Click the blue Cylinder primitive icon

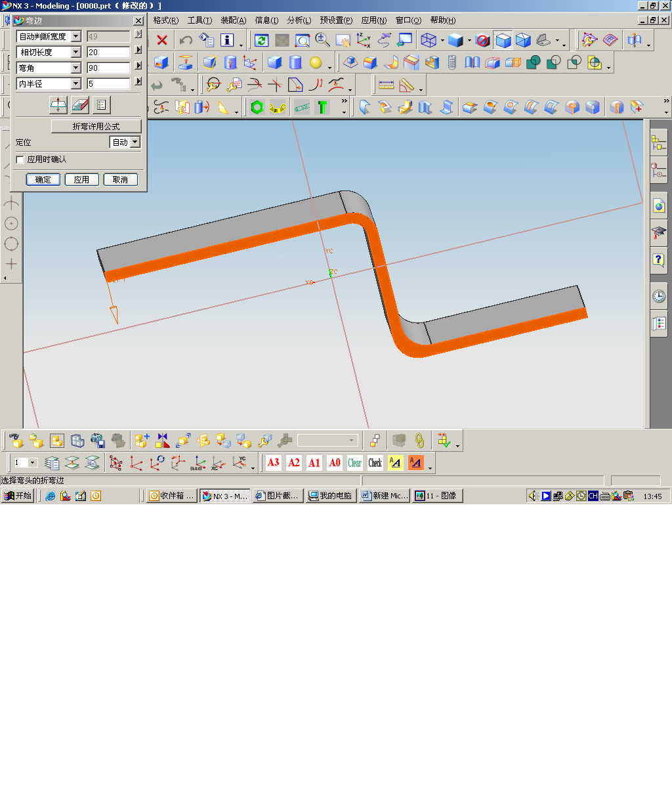pyautogui.click(x=295, y=62)
